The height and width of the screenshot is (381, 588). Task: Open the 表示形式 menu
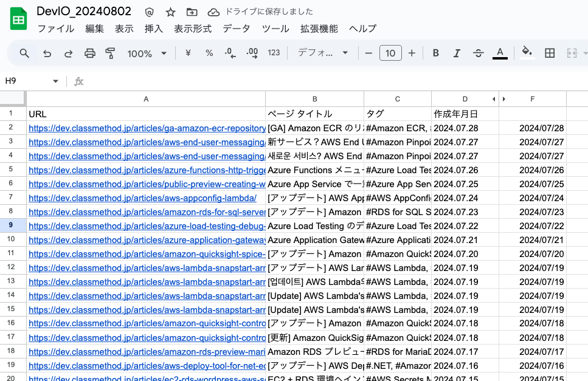coord(193,29)
